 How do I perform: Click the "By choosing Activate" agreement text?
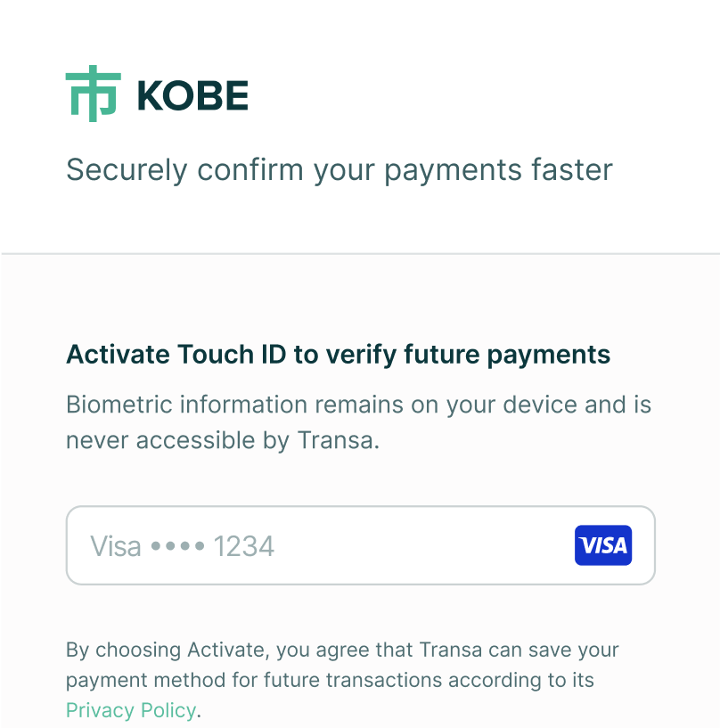coord(342,650)
